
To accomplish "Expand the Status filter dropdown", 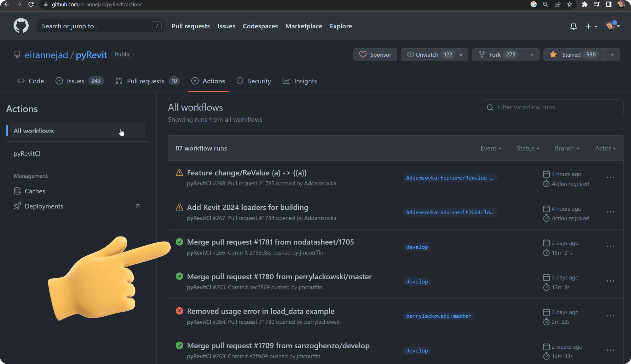I will pyautogui.click(x=528, y=148).
